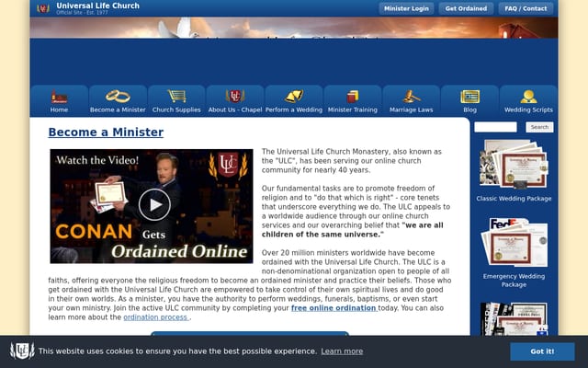This screenshot has width=588, height=368.
Task: Select the Wedding Scripts person icon
Action: click(x=528, y=97)
